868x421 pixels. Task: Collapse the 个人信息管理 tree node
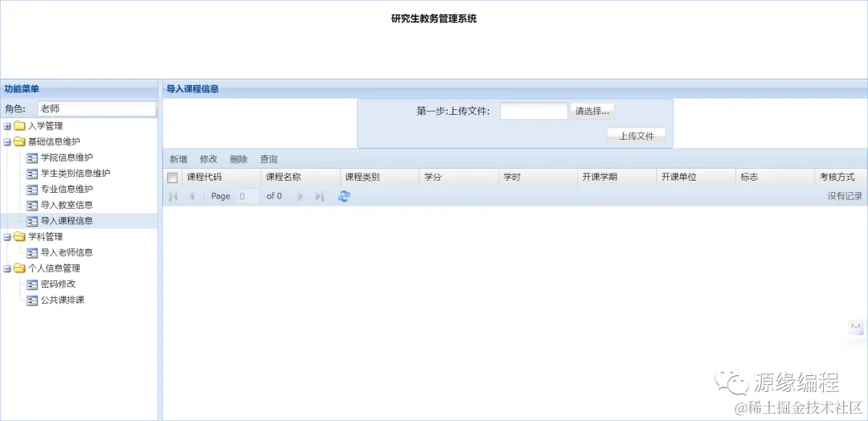coord(7,268)
